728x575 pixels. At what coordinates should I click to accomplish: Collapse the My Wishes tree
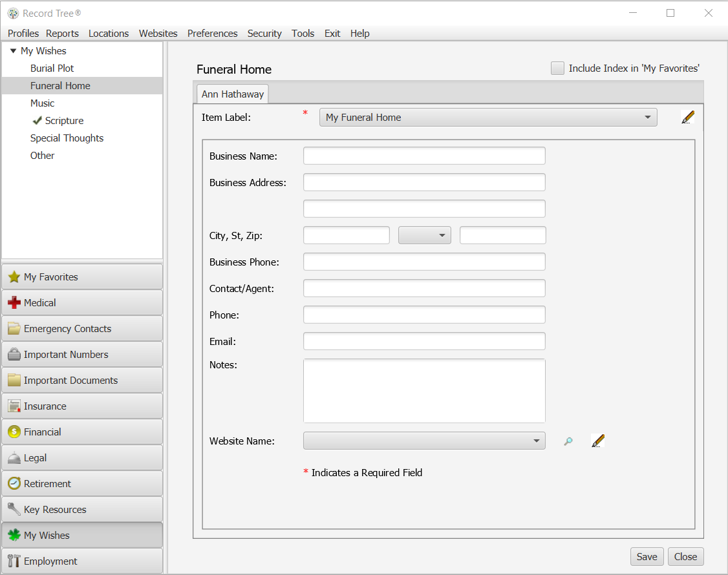pos(13,50)
